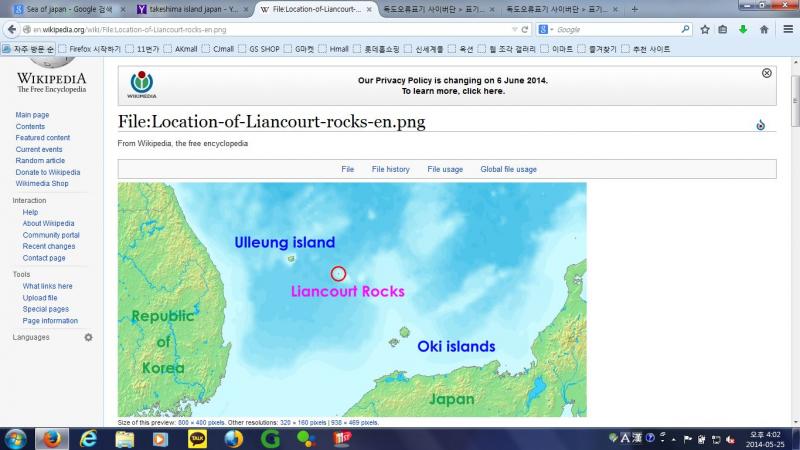Open the file explorer folder taskbar icon
Screen dimensions: 800x450
click(x=124, y=439)
